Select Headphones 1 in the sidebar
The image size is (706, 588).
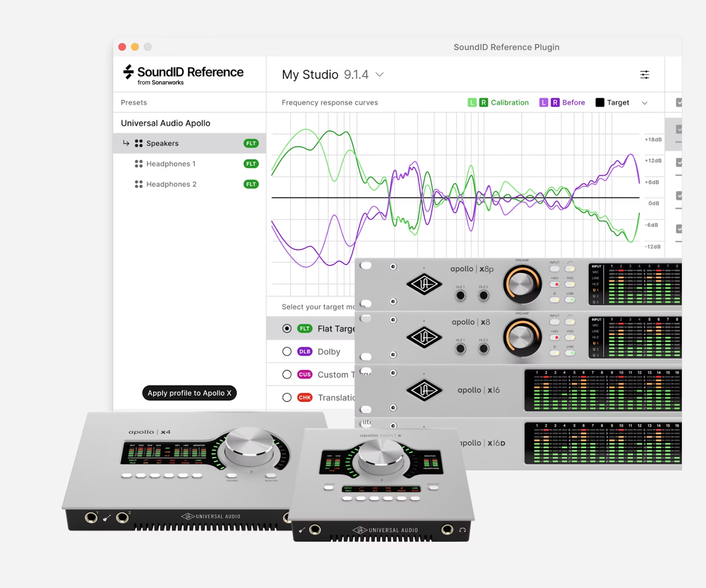coord(171,163)
